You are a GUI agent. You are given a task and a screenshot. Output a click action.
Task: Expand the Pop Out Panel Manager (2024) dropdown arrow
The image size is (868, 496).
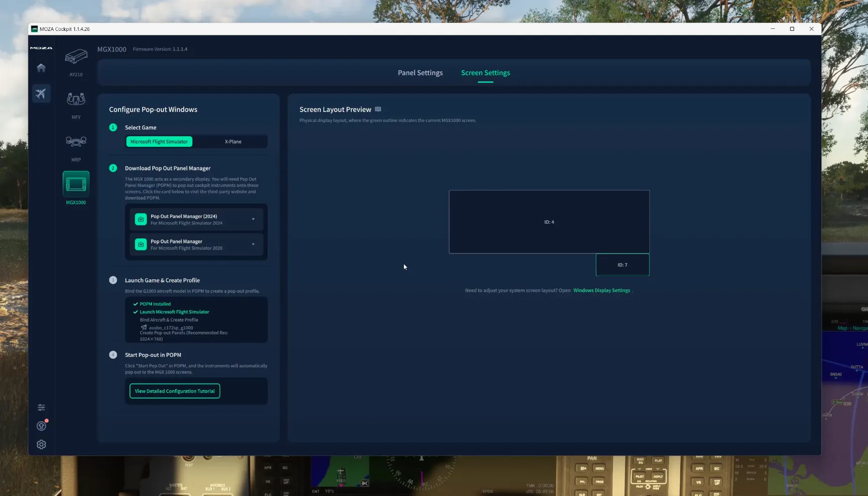point(253,219)
